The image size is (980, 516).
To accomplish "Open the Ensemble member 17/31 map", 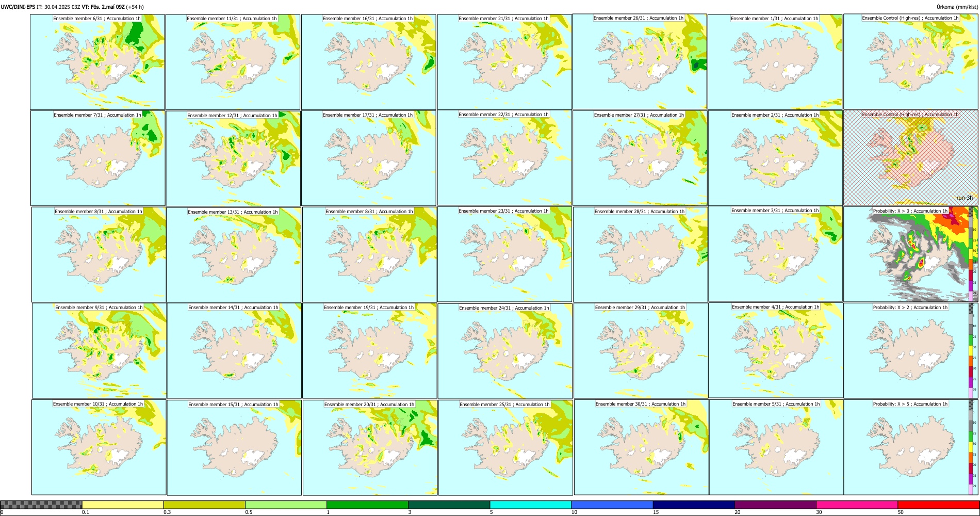I will coord(369,158).
